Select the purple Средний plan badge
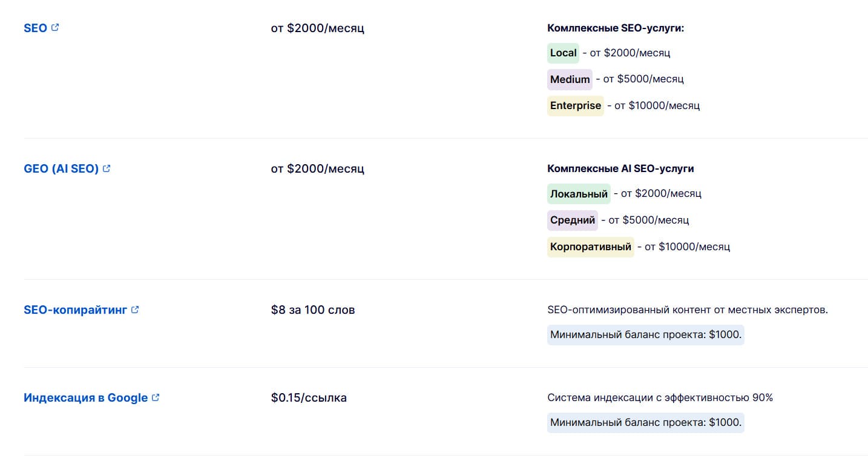This screenshot has height=458, width=868. coord(573,221)
